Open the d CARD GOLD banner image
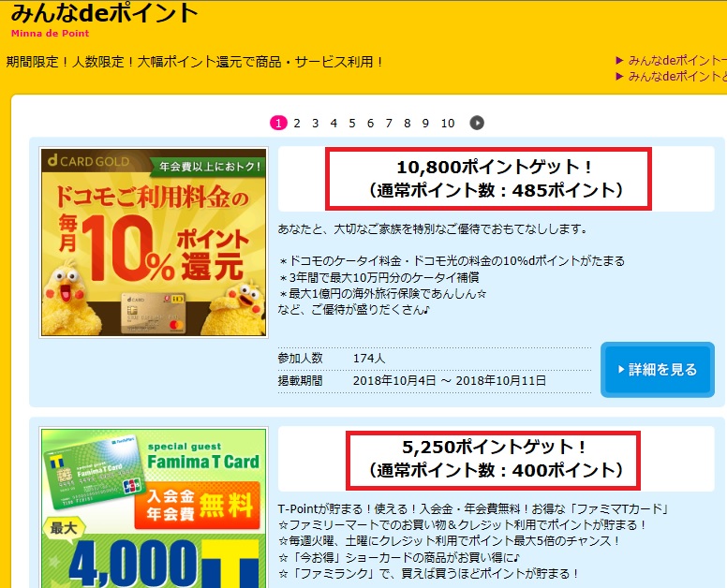 [154, 243]
